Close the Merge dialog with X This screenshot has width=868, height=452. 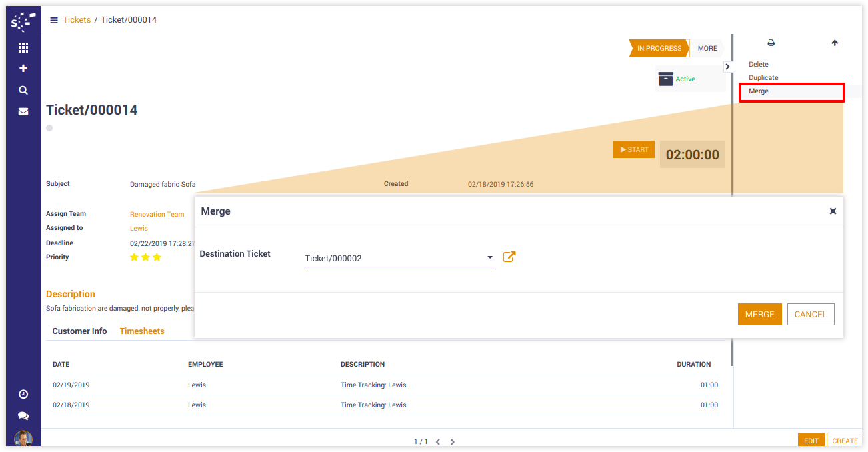[x=832, y=211]
